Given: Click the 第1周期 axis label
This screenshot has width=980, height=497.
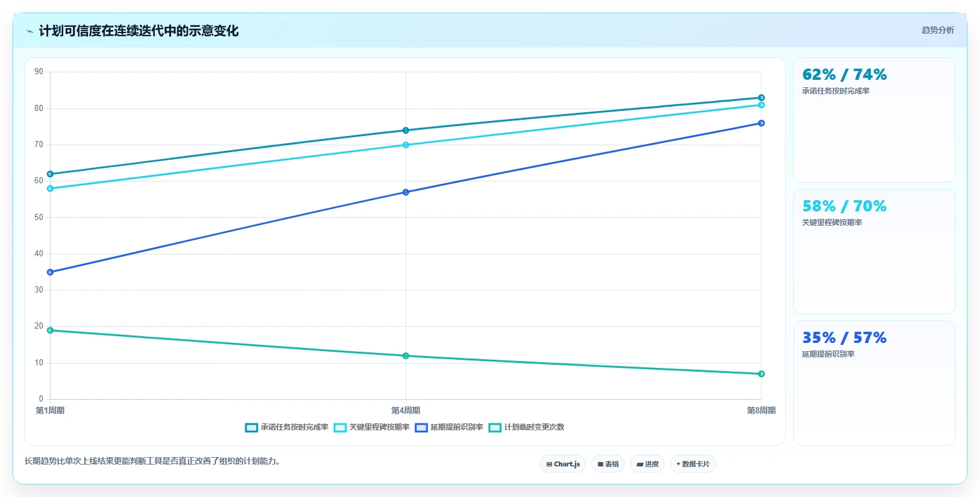Looking at the screenshot, I should click(x=50, y=410).
